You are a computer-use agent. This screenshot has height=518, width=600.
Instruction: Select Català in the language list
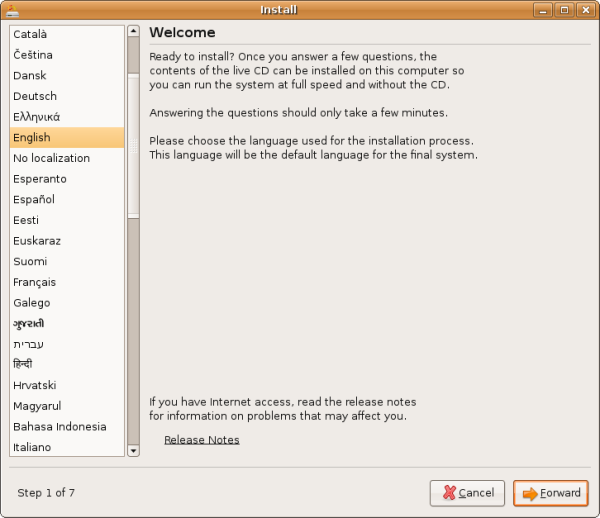(x=67, y=34)
